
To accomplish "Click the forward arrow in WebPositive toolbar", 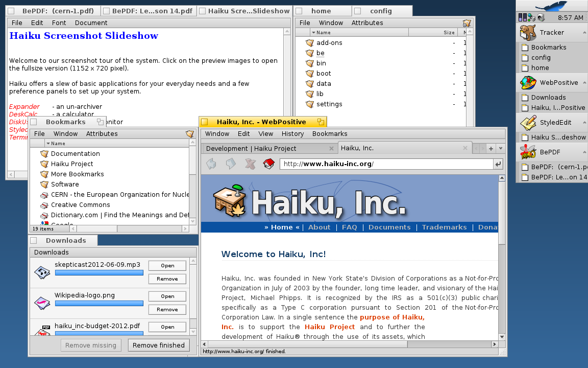I will pos(231,164).
